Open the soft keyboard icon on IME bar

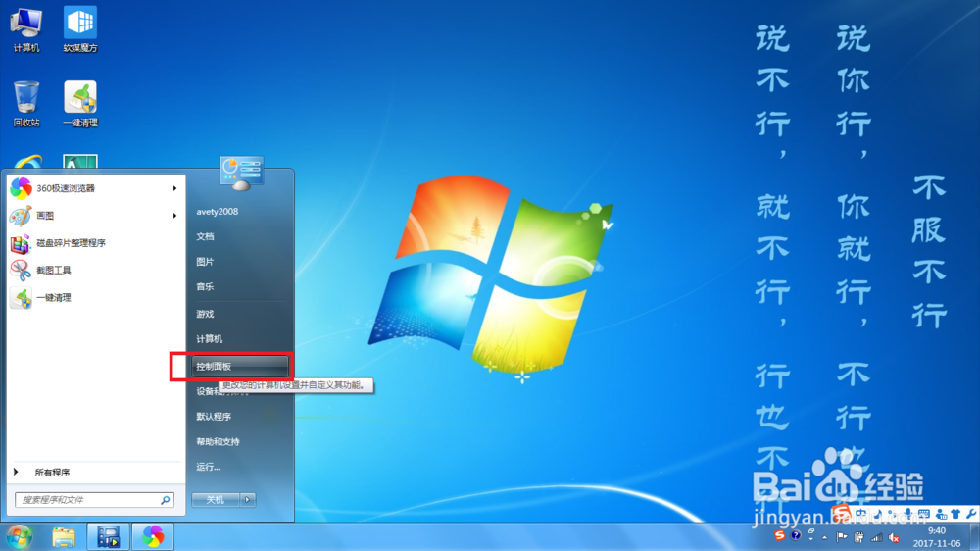924,514
